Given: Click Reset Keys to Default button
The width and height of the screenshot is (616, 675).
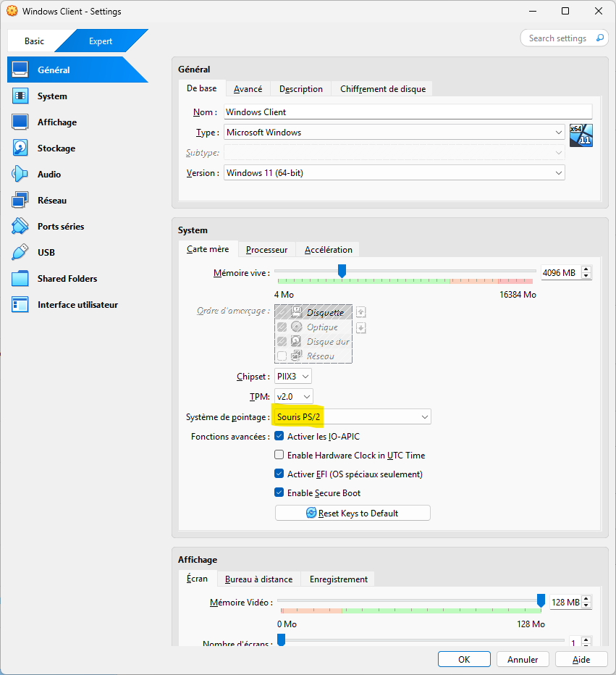Looking at the screenshot, I should coord(353,513).
